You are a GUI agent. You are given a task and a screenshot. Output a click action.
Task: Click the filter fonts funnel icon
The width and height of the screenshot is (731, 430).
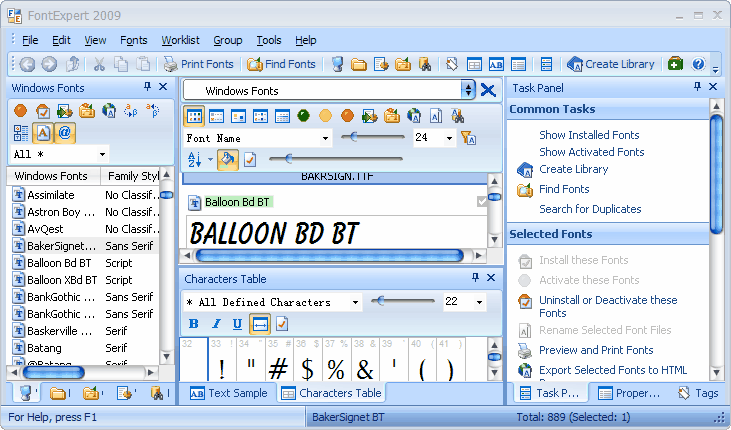click(x=467, y=138)
